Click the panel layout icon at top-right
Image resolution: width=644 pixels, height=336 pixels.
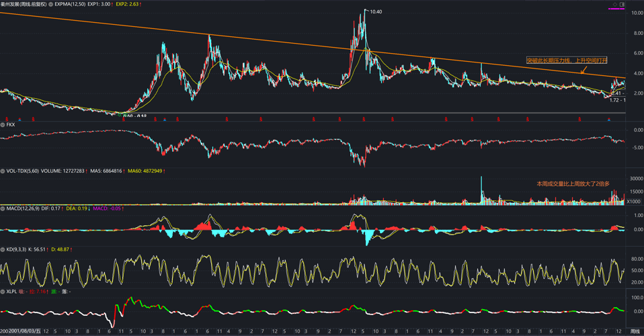click(622, 4)
